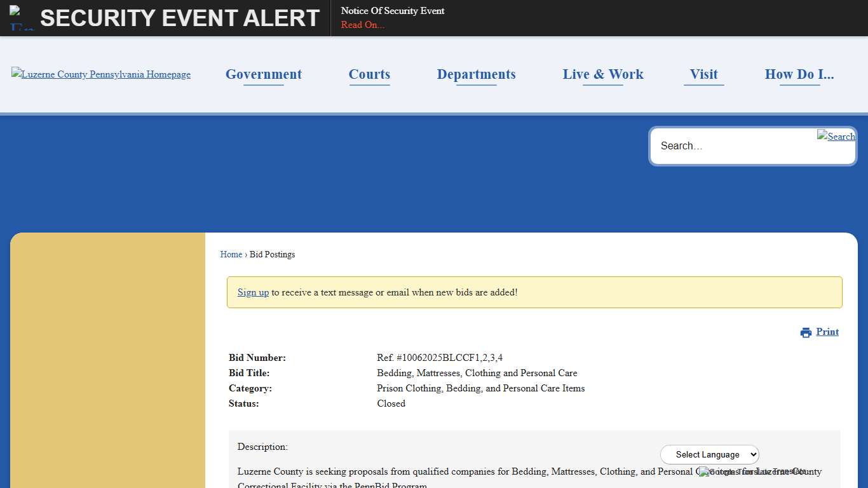The width and height of the screenshot is (868, 488).
Task: Click the Print link
Action: point(827,332)
